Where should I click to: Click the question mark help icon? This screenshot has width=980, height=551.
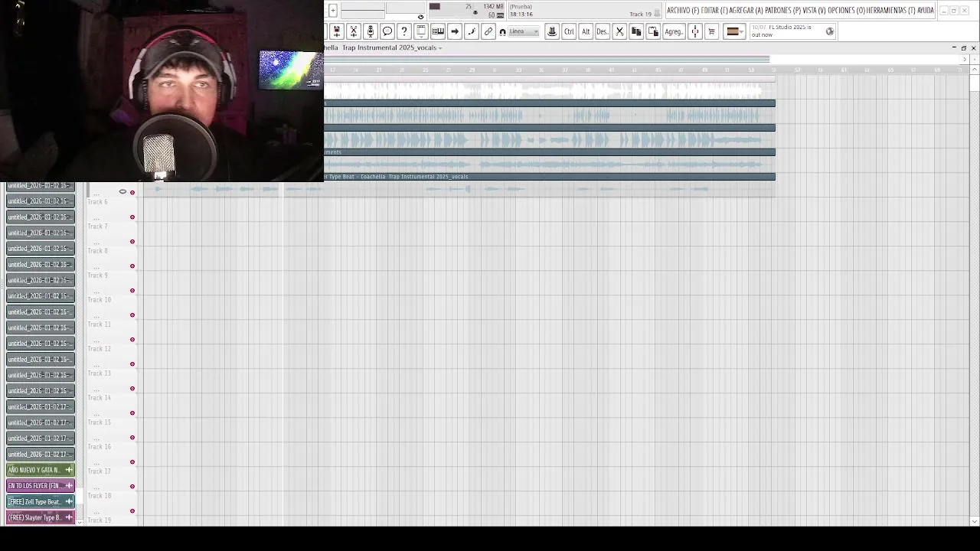403,31
